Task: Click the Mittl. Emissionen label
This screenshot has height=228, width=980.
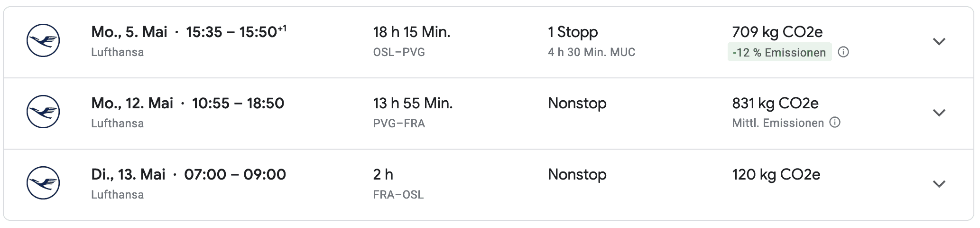Action: (778, 123)
